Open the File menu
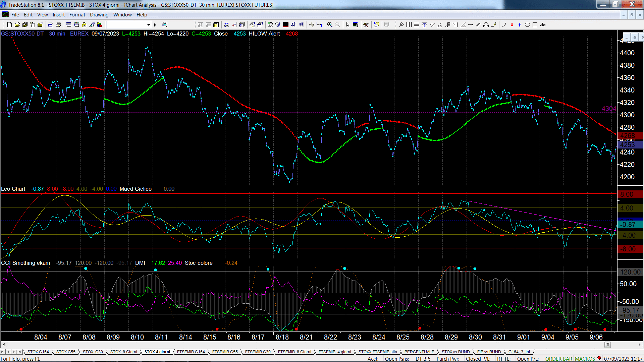Viewport: 644px width, 362px height. pos(15,15)
